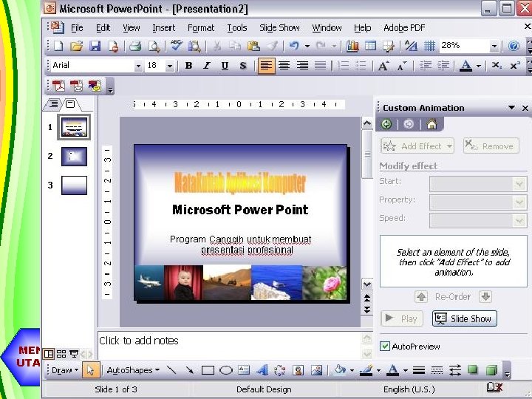The height and width of the screenshot is (399, 532).
Task: Toggle Align Right for text
Action: tap(302, 66)
